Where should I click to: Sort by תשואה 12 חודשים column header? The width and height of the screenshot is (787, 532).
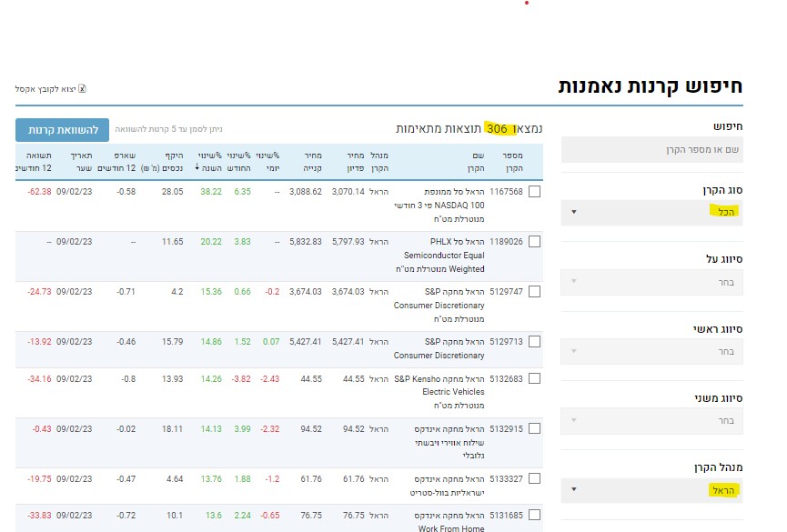pyautogui.click(x=33, y=162)
